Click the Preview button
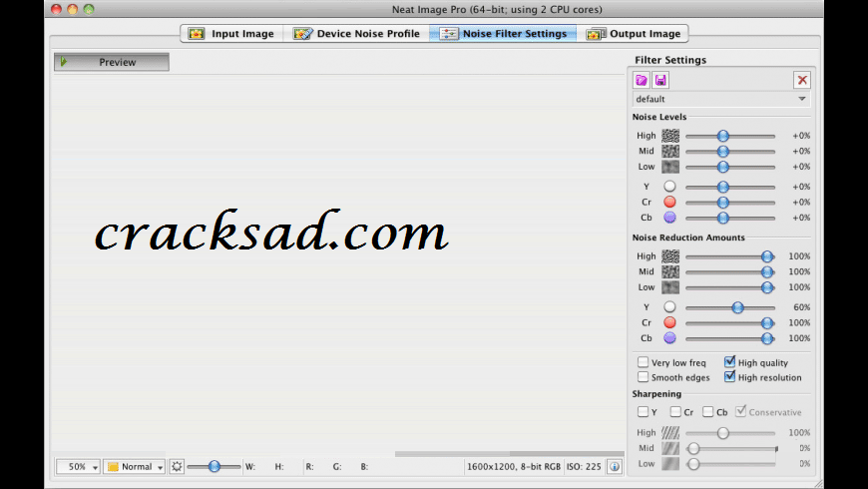868x489 pixels. click(112, 62)
